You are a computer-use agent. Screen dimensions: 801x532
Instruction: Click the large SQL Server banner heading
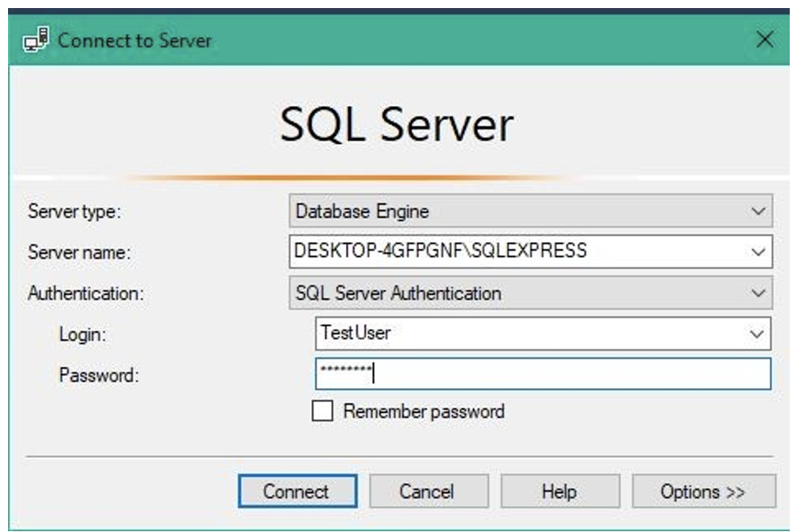396,125
